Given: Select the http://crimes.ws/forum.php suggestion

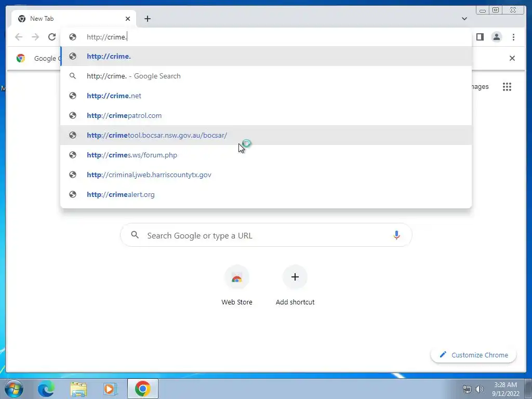Looking at the screenshot, I should 266,155.
